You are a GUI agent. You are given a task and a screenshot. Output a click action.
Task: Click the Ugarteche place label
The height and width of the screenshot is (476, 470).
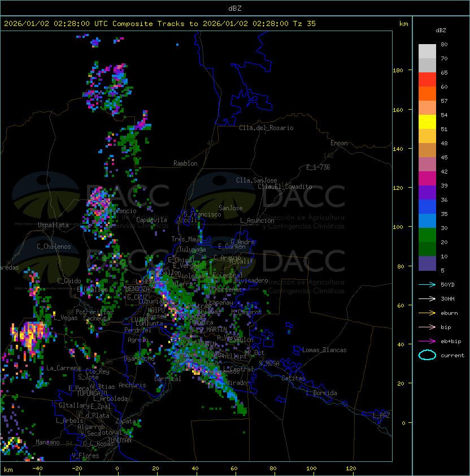140,358
